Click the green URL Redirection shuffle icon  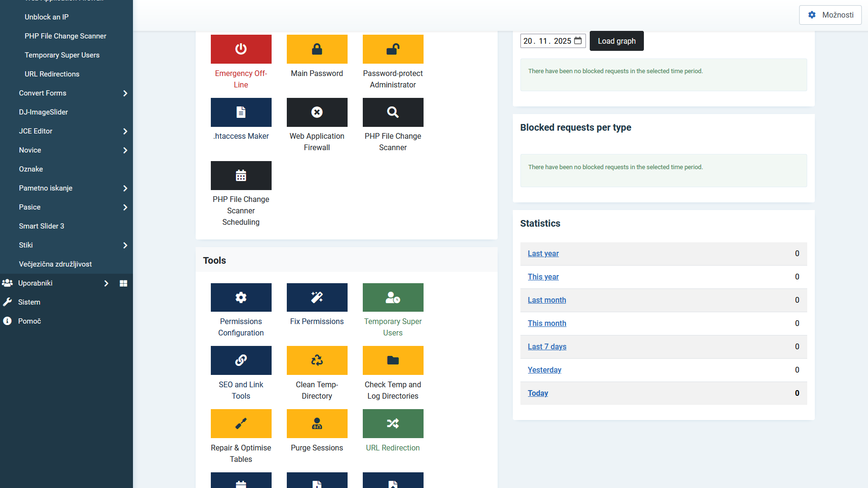(x=393, y=423)
